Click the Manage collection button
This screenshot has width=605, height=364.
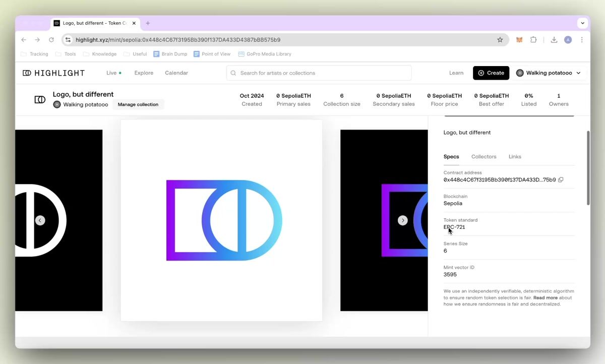tap(138, 104)
